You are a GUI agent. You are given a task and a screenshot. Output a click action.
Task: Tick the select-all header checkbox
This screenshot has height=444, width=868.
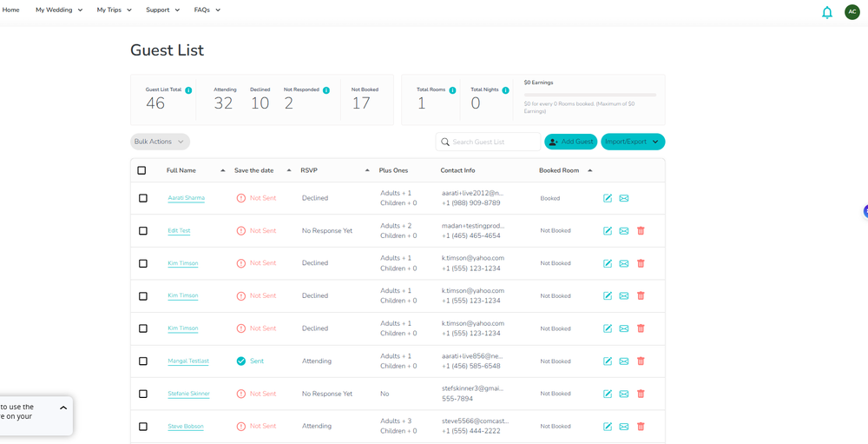tap(141, 170)
